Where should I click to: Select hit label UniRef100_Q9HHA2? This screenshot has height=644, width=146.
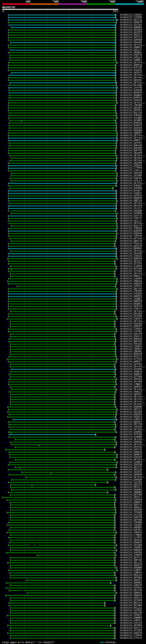[x=131, y=583]
